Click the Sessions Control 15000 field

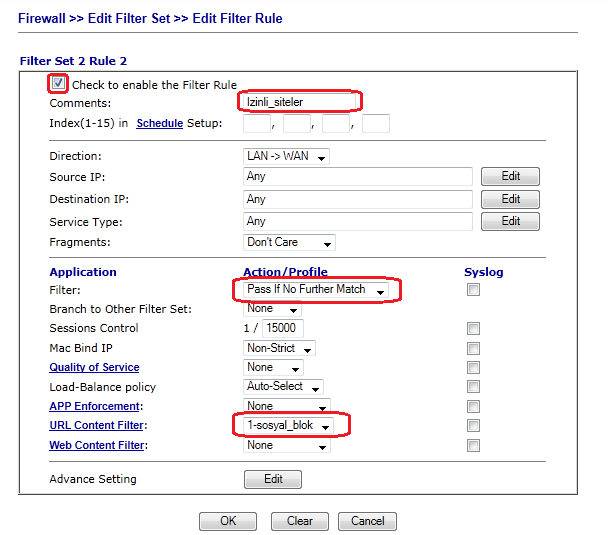[283, 328]
